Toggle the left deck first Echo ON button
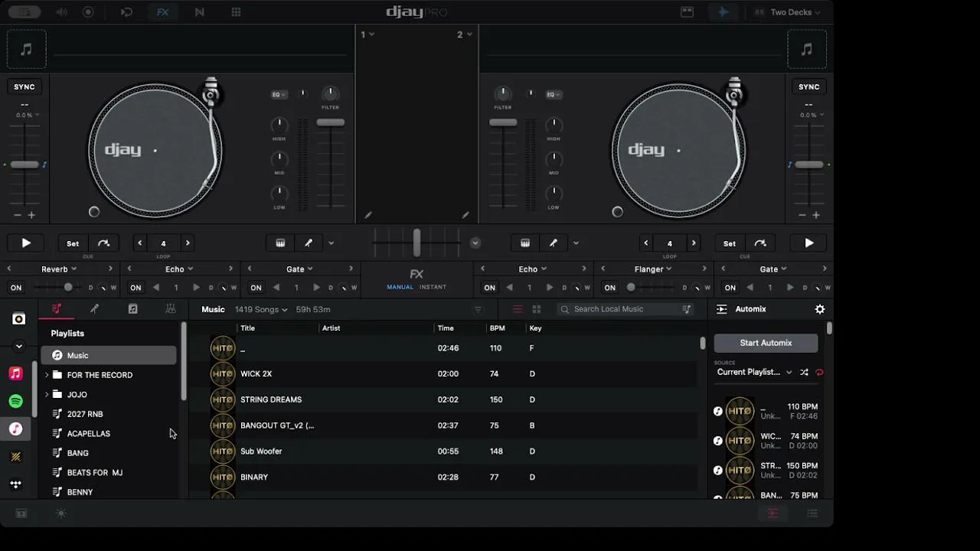980x551 pixels. [136, 288]
